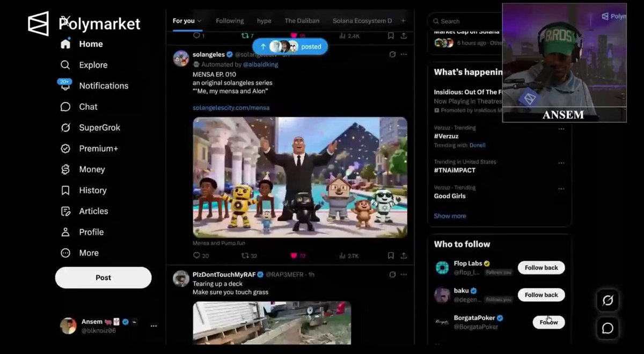Follow BorgataPoker account
644x354 pixels.
(x=548, y=322)
